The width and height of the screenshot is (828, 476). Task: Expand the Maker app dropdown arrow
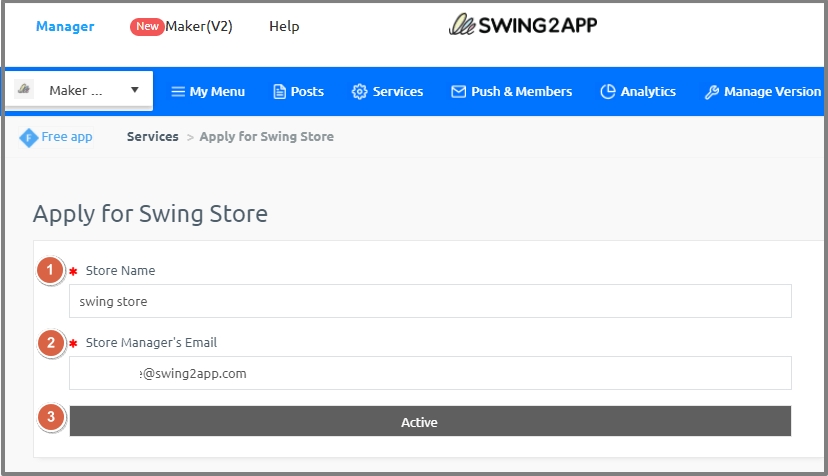click(x=135, y=91)
